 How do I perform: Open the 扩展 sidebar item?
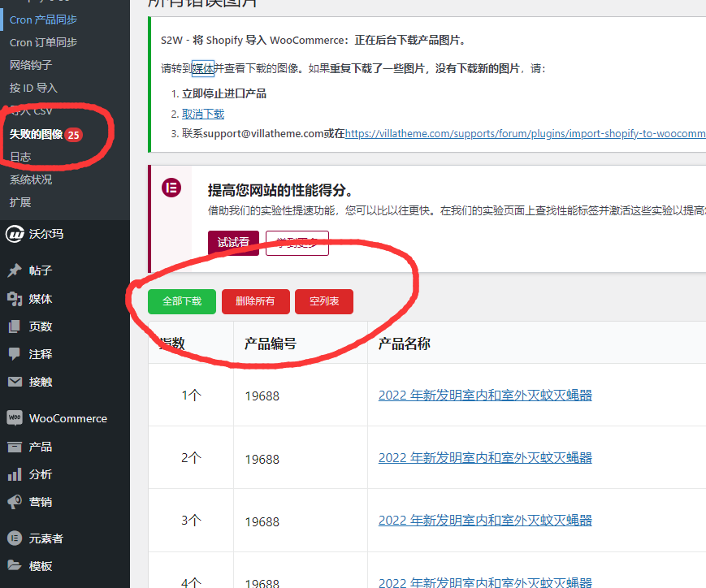(x=20, y=202)
